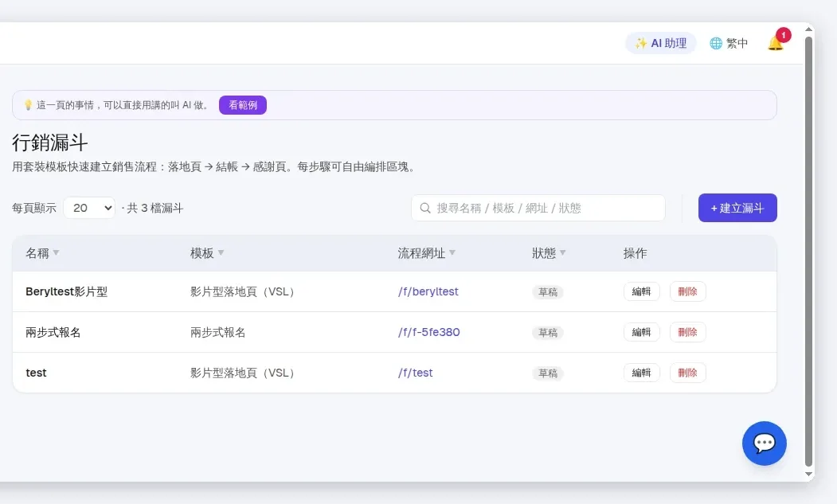The height and width of the screenshot is (504, 837).
Task: Open the /f/test link
Action: tap(415, 373)
